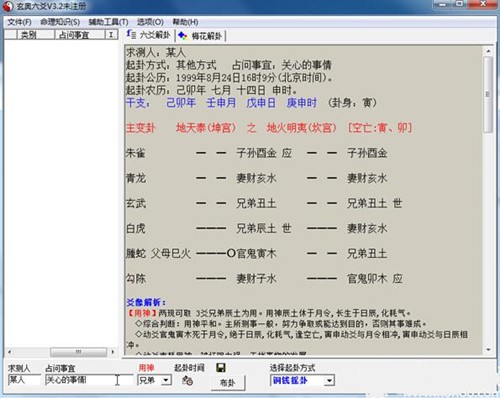500x398 pixels.
Task: Click the 父母巳火 text
Action: point(171,254)
